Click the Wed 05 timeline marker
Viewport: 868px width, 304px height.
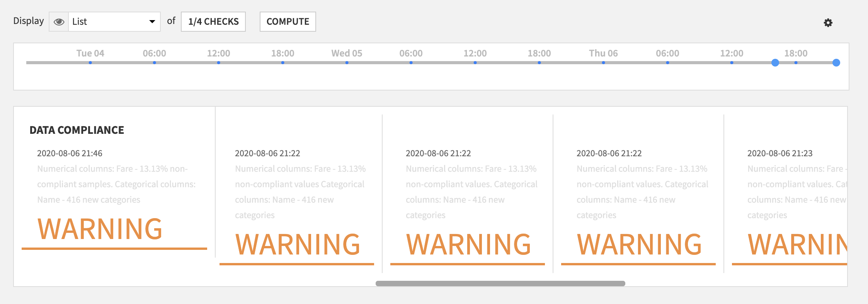[347, 63]
